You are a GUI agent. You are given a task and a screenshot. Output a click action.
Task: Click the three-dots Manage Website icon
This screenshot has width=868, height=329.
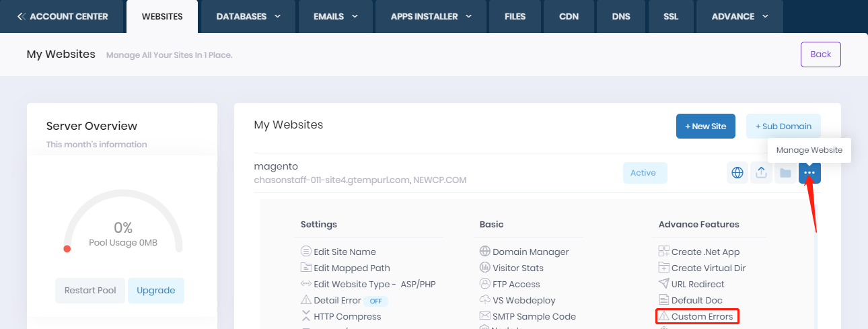point(809,173)
